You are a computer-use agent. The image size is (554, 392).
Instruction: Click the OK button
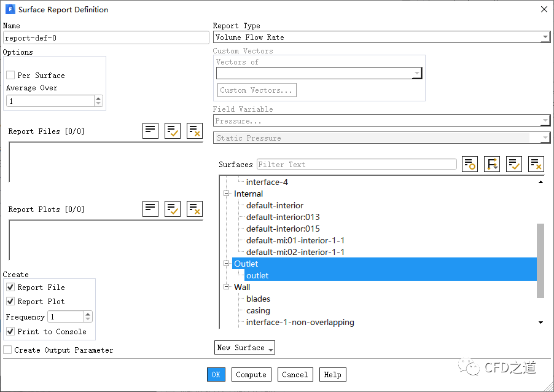click(x=216, y=375)
